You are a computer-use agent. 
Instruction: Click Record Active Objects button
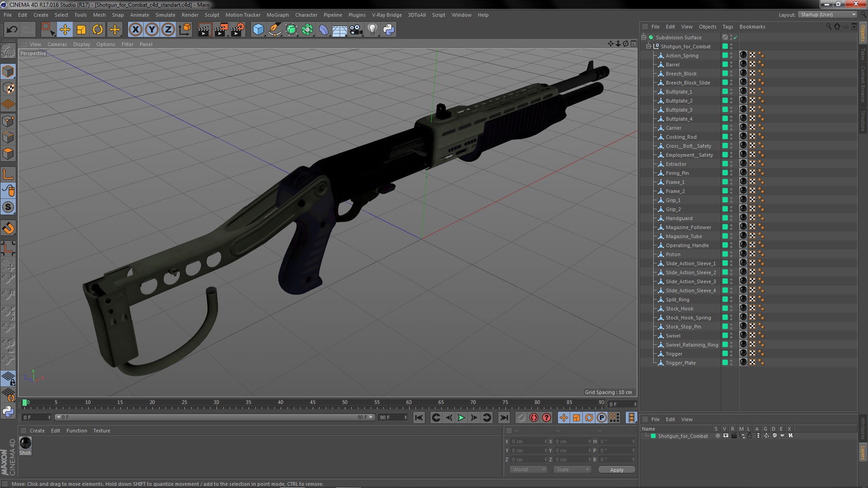521,418
